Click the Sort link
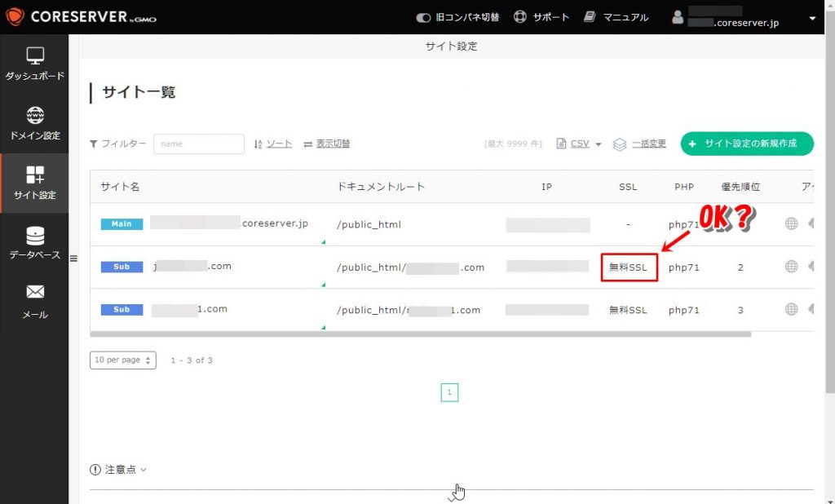 pos(272,144)
